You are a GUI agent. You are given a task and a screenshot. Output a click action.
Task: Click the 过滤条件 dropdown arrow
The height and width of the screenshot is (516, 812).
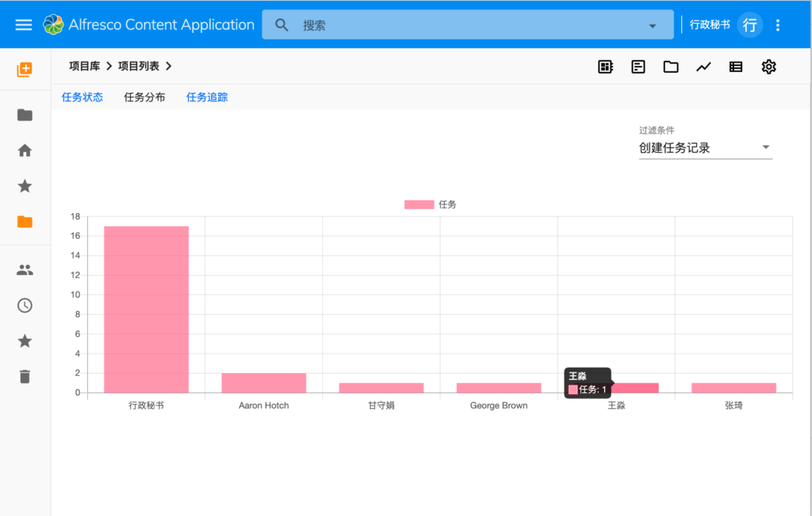766,147
